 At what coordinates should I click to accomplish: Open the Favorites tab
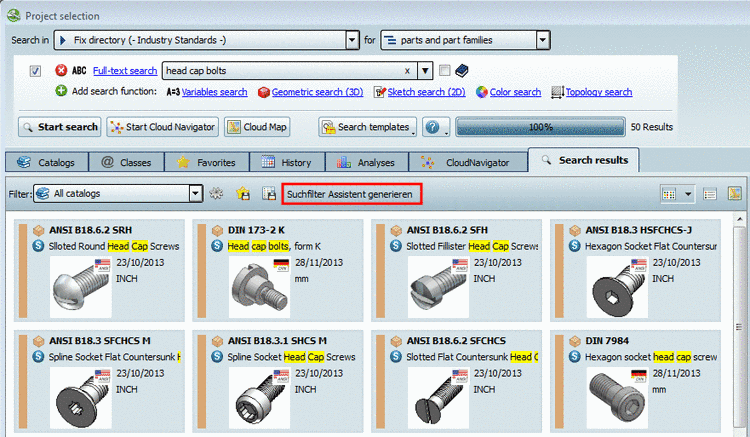pyautogui.click(x=207, y=163)
